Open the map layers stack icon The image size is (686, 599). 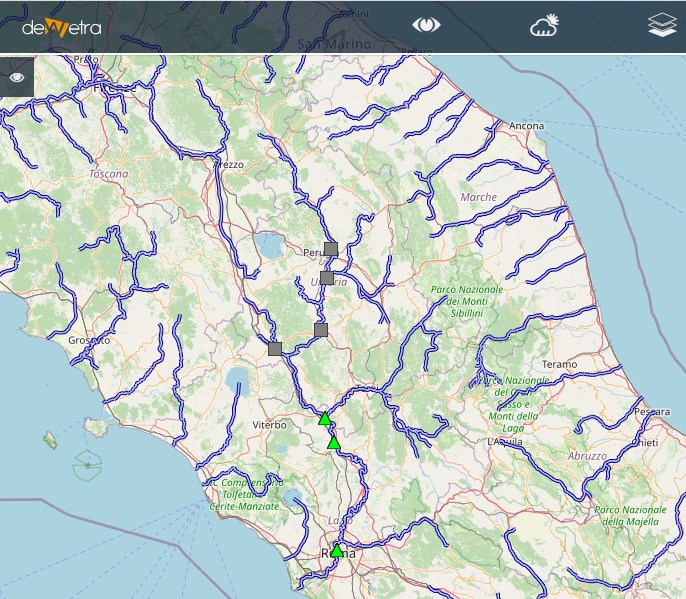pyautogui.click(x=662, y=25)
